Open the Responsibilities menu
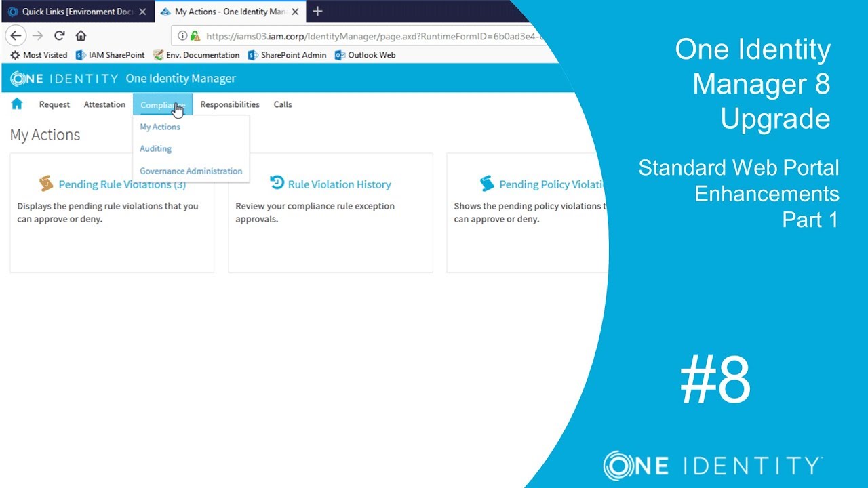Image resolution: width=868 pixels, height=488 pixels. coord(230,104)
